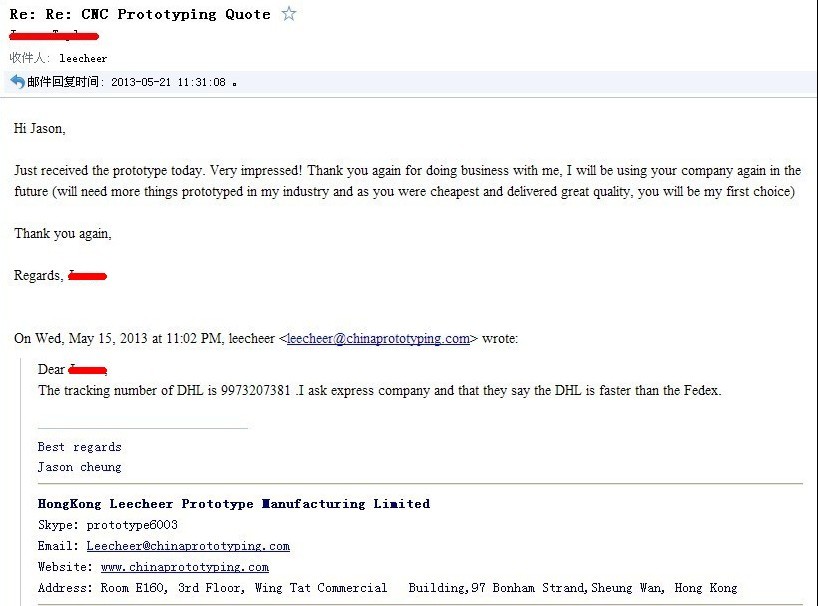Click the blue reply arrow icon
The height and width of the screenshot is (606, 818).
(x=17, y=81)
